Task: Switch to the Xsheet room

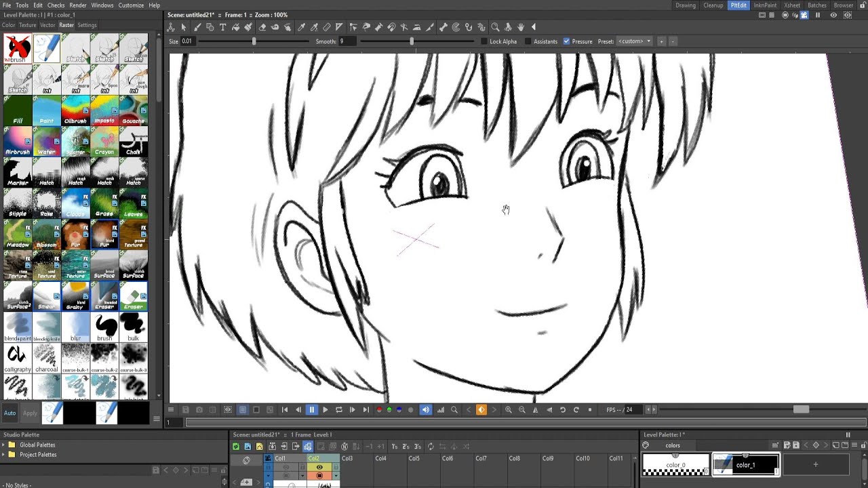Action: [792, 5]
